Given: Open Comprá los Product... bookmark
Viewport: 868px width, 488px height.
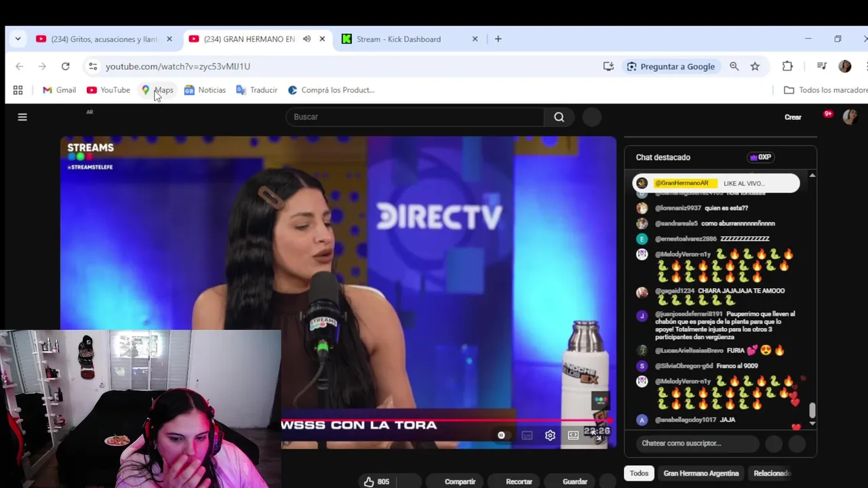Looking at the screenshot, I should pyautogui.click(x=331, y=90).
